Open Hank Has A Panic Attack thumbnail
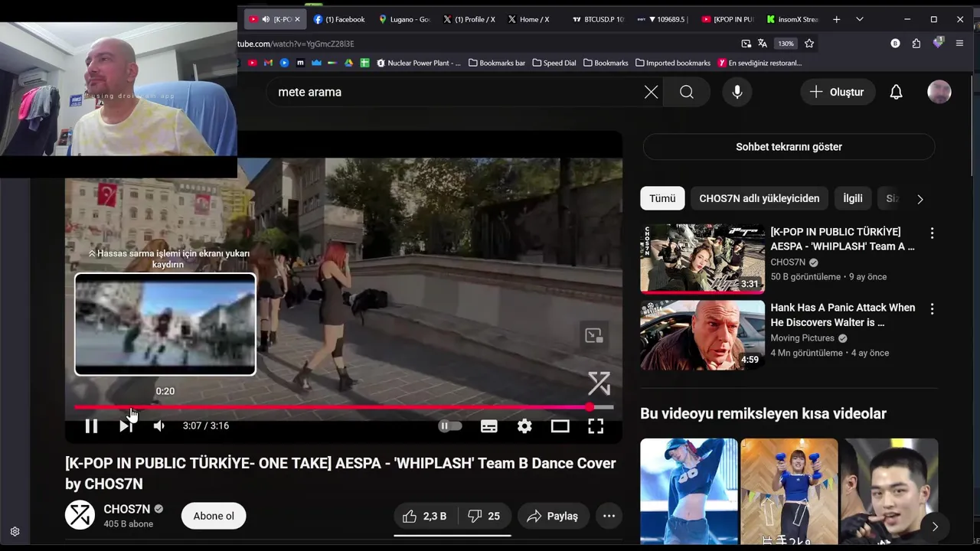The height and width of the screenshot is (551, 980). (x=702, y=335)
